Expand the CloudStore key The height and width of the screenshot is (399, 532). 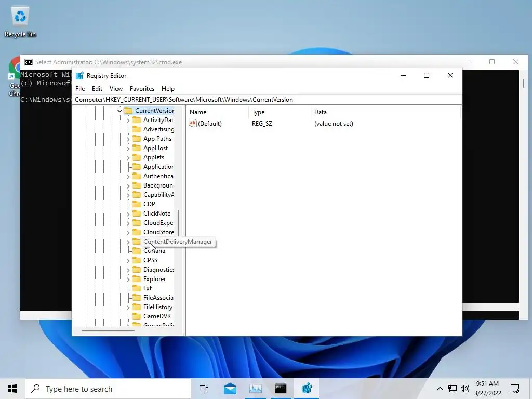coord(128,232)
